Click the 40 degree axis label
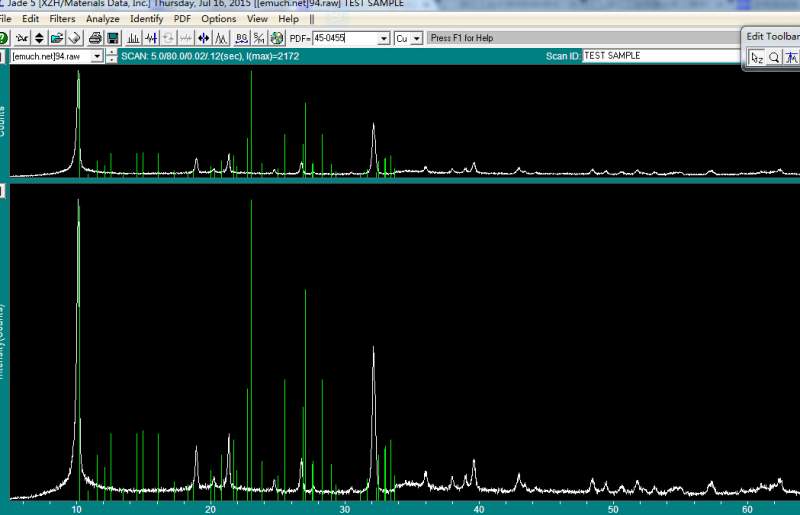 (x=479, y=509)
